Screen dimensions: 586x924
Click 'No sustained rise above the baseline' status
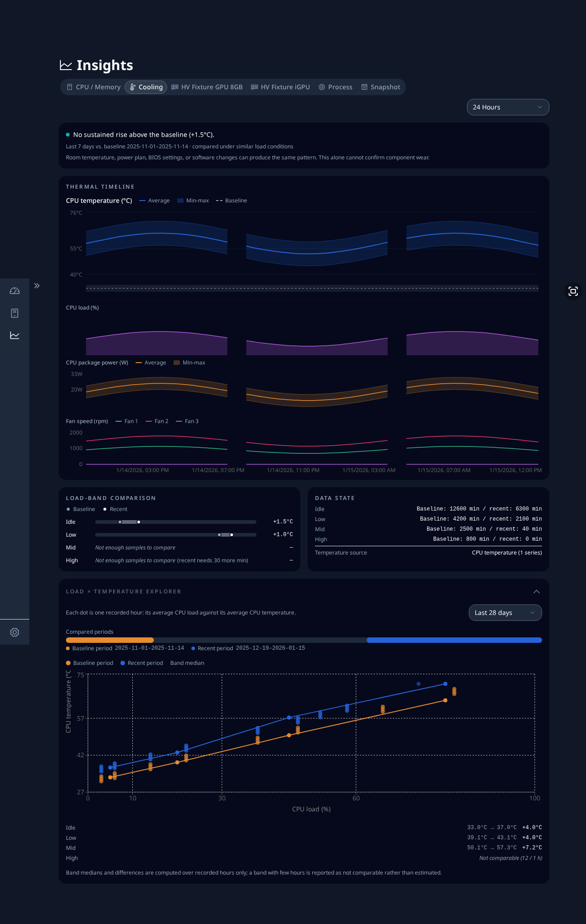144,135
